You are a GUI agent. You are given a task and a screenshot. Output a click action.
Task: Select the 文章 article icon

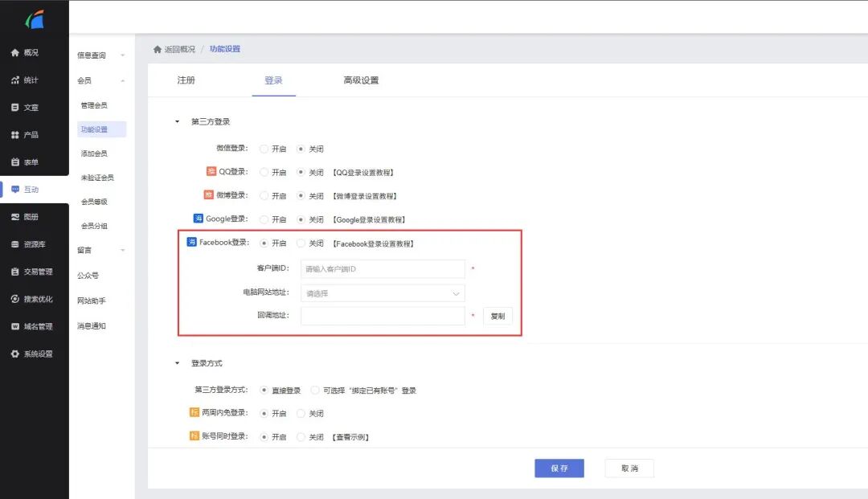click(14, 108)
